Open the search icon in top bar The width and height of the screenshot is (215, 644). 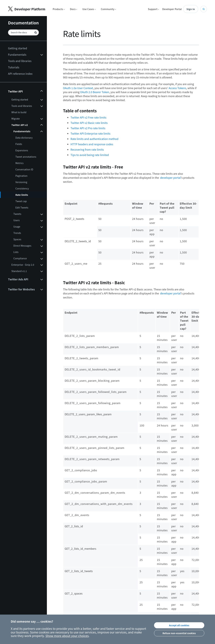pos(203,9)
